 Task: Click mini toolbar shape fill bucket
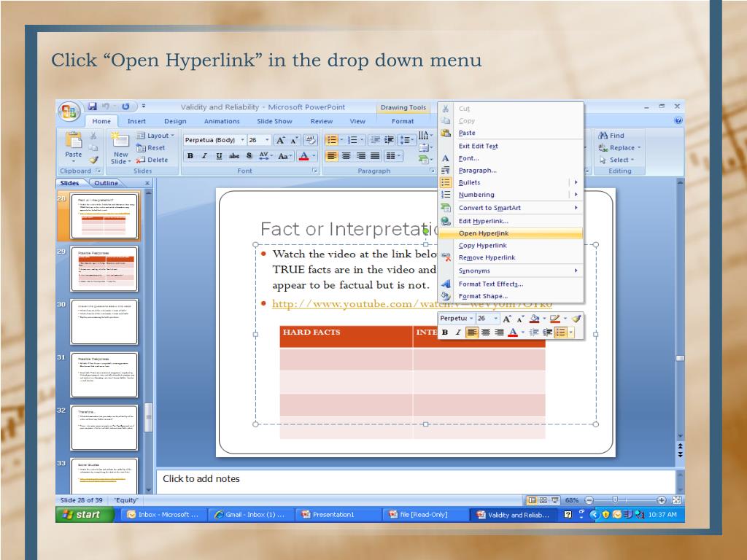click(535, 319)
